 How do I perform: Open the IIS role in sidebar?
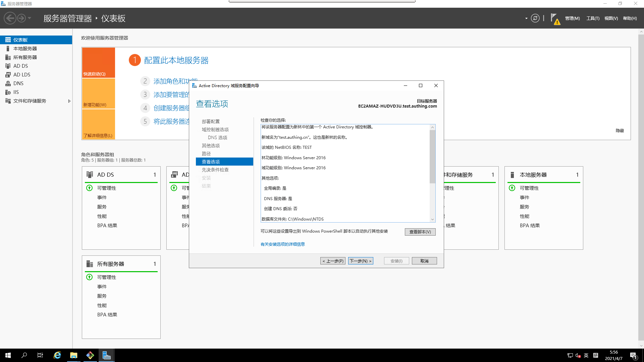(x=16, y=92)
